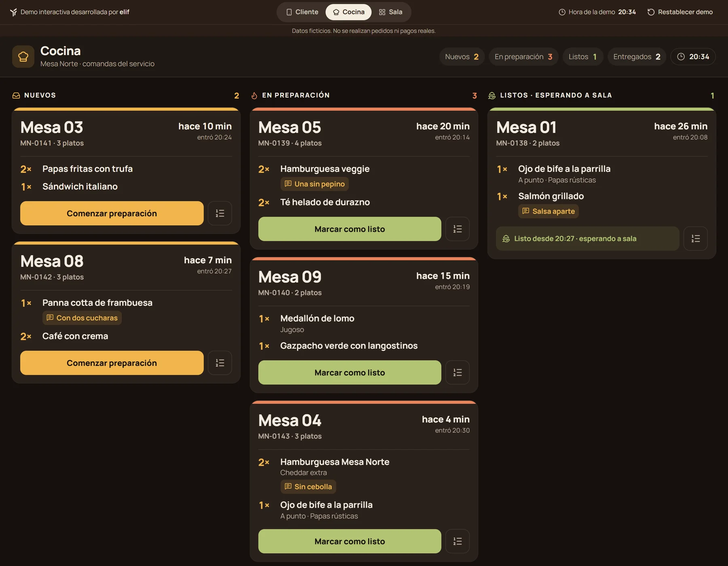
Task: Click the note icon in Salsa aparte tag
Action: tap(526, 211)
